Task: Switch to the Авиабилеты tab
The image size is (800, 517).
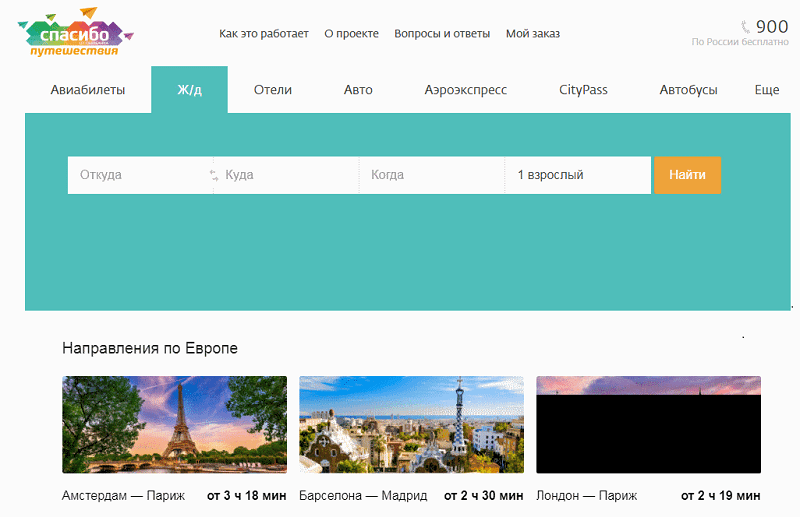Action: [x=88, y=90]
